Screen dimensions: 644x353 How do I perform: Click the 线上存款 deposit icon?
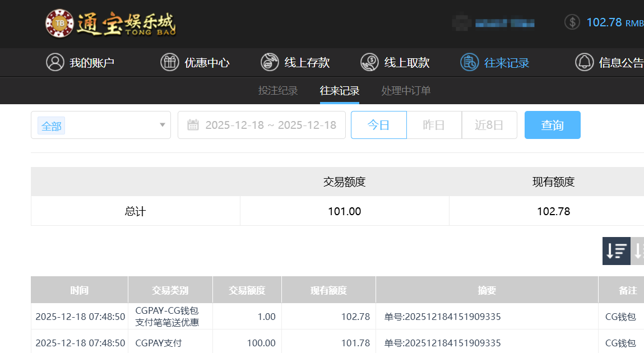[270, 62]
